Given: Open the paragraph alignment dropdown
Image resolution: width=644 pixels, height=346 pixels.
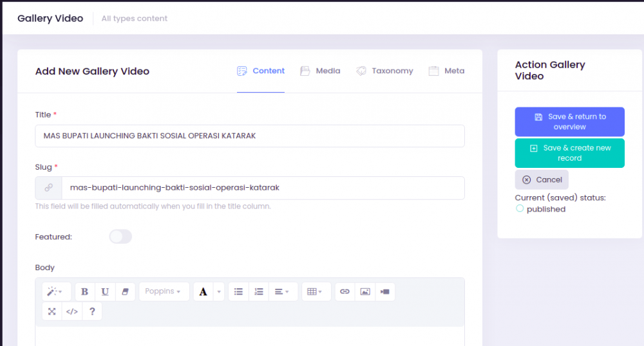Looking at the screenshot, I should pos(282,292).
